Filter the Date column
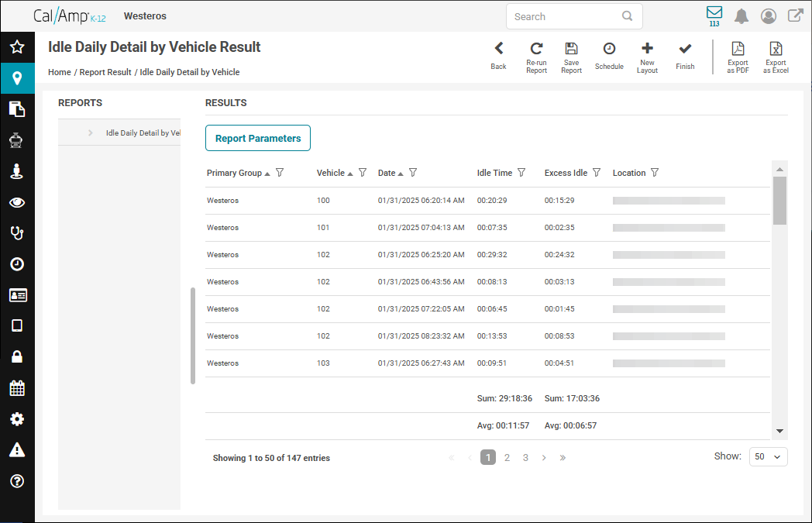Image resolution: width=812 pixels, height=523 pixels. coord(413,173)
